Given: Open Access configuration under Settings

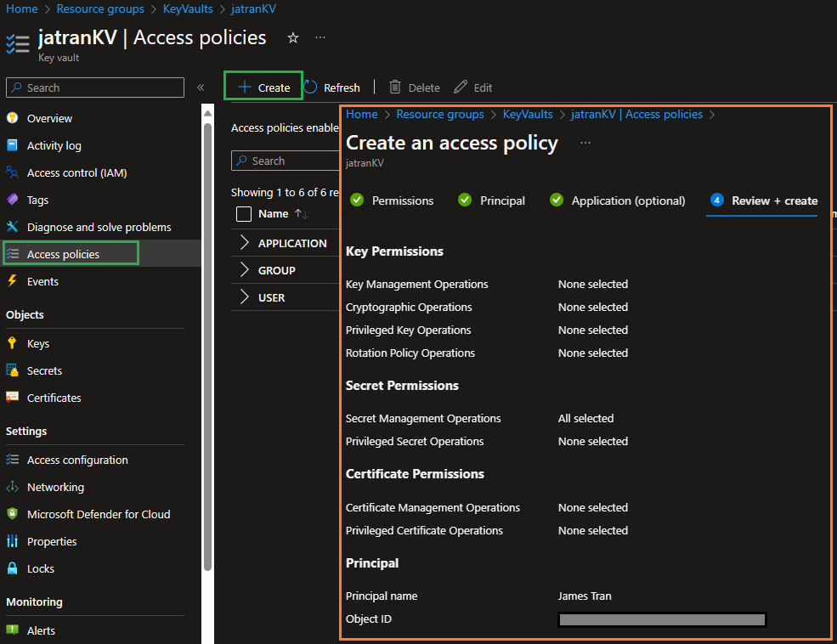Looking at the screenshot, I should click(77, 460).
